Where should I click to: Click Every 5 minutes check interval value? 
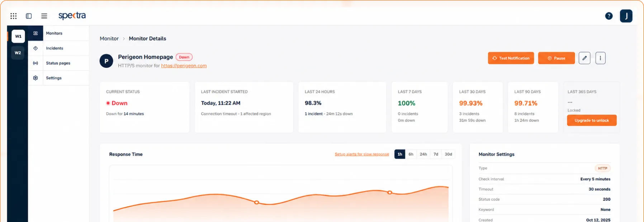(595, 179)
